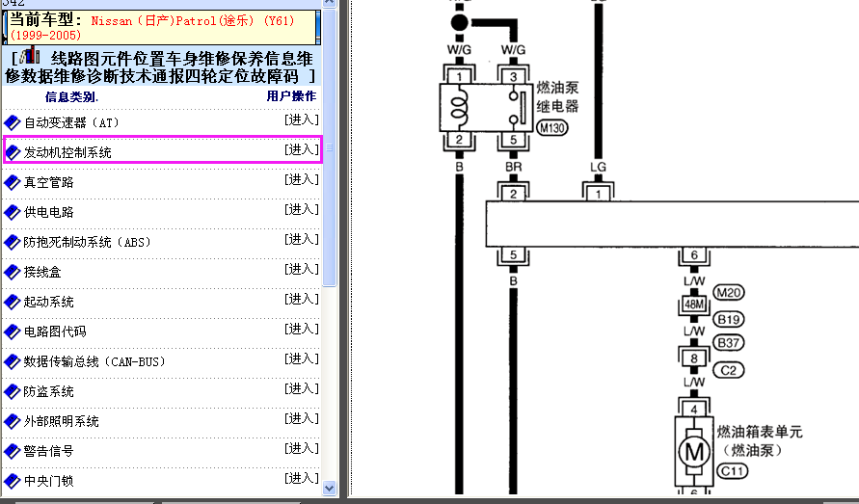Click the book icon beside 供电电路

pyautogui.click(x=13, y=213)
